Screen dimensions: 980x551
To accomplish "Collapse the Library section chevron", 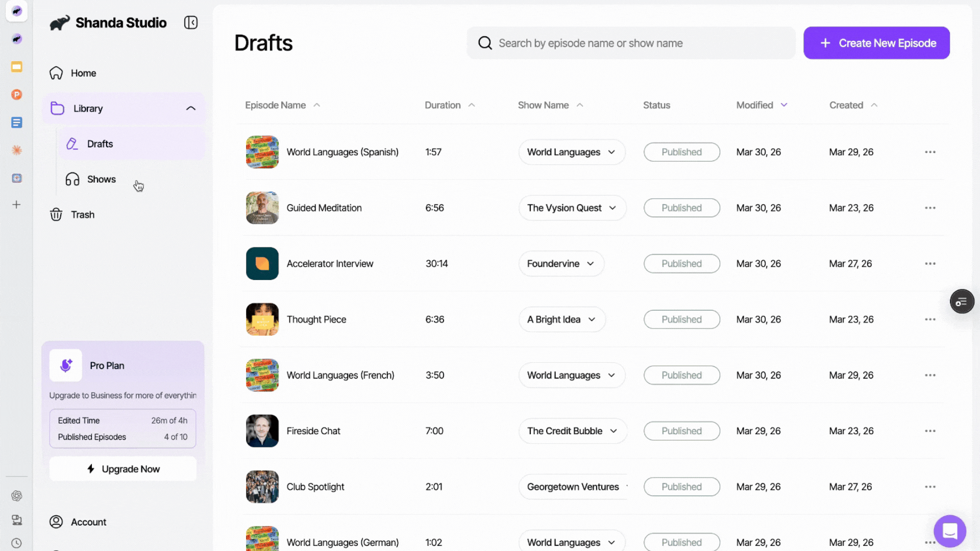I will pyautogui.click(x=191, y=108).
